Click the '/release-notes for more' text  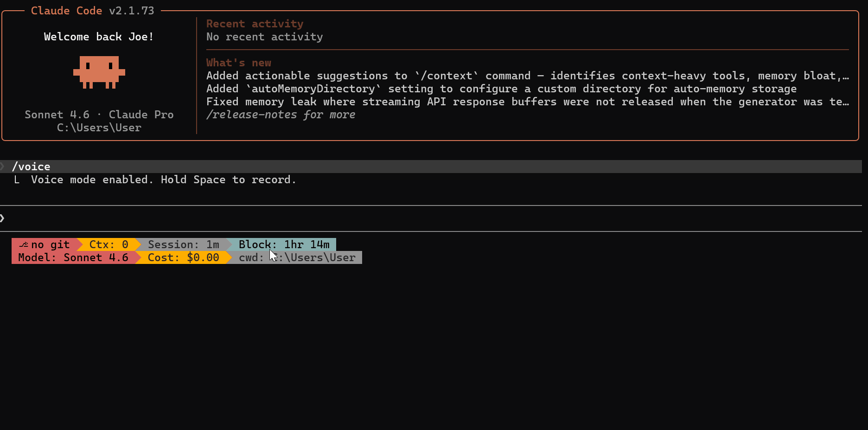click(281, 115)
